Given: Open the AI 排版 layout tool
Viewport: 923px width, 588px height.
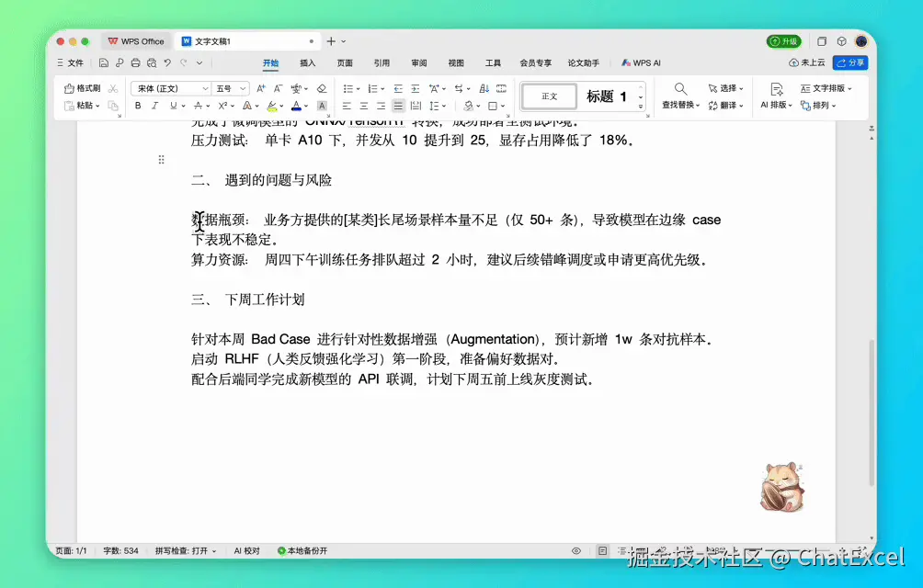Looking at the screenshot, I should 775,103.
